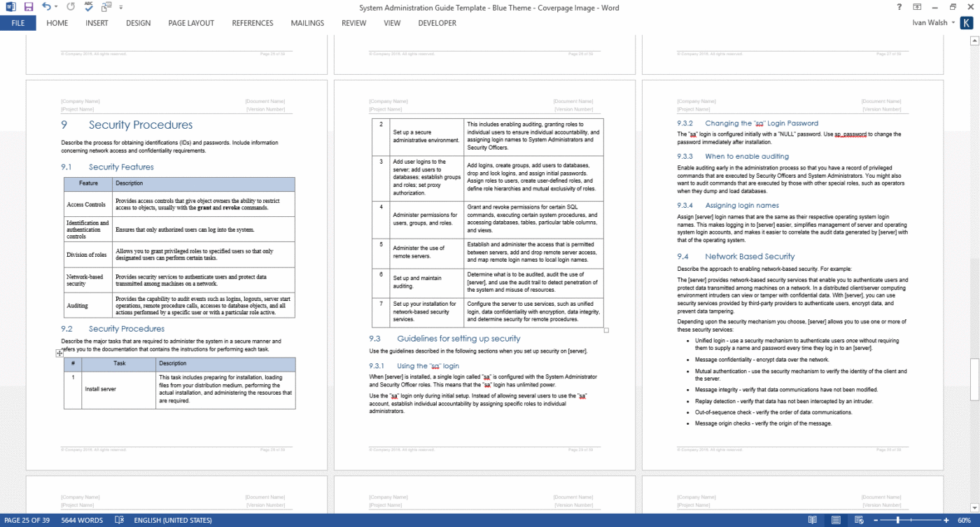Open the DEVELOPER tab
This screenshot has width=980, height=527.
[437, 22]
